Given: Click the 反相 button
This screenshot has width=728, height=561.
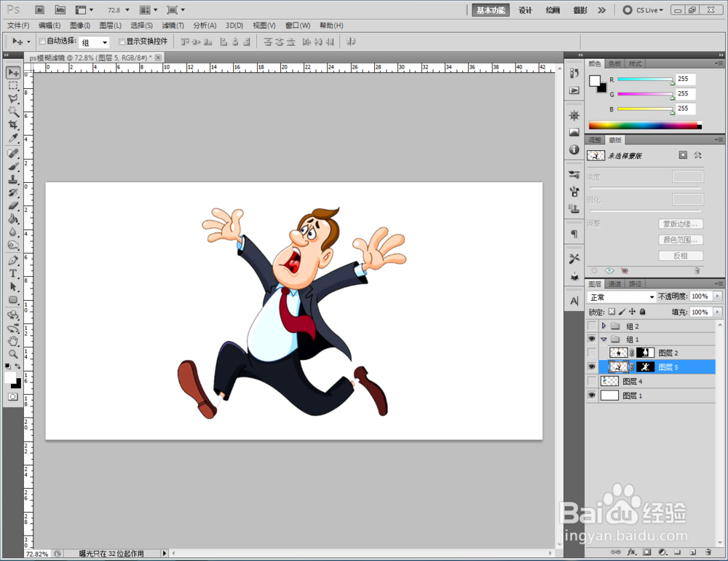Looking at the screenshot, I should click(x=681, y=256).
